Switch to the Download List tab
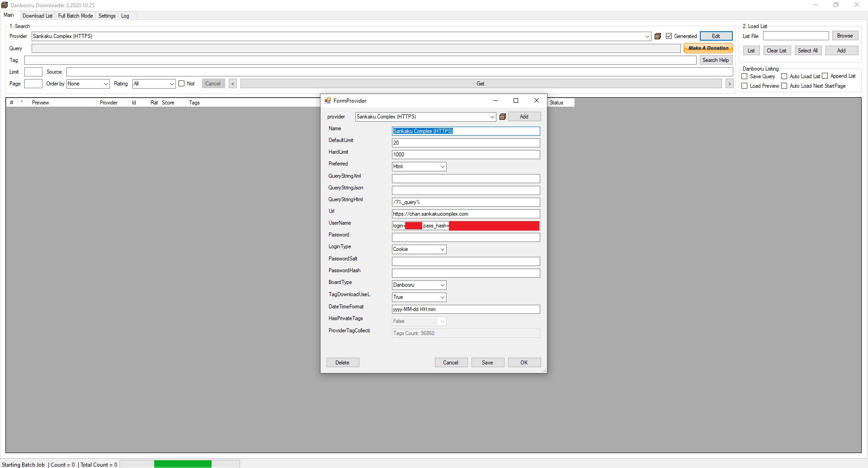868x468 pixels. [x=38, y=16]
